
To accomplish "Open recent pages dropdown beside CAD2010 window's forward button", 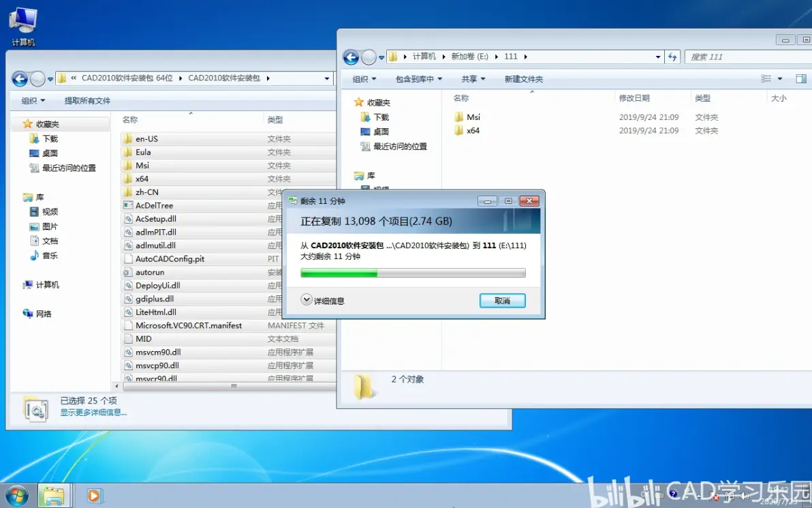I will point(50,79).
